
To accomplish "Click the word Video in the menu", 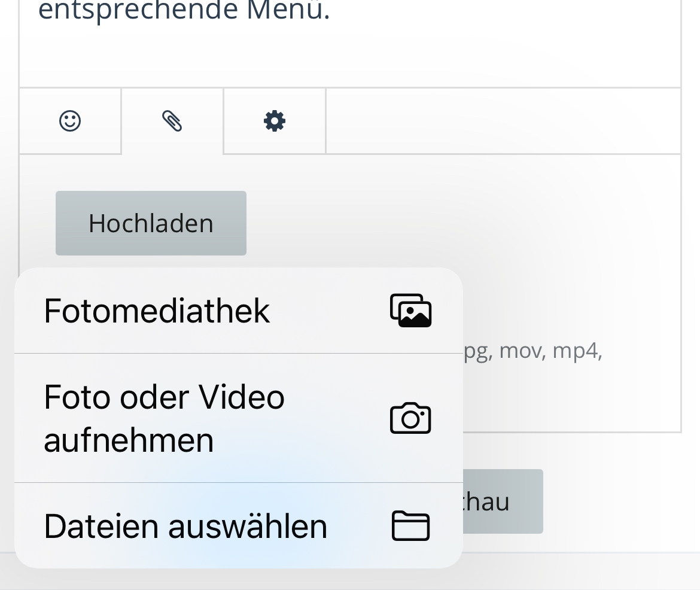I will pos(241,396).
